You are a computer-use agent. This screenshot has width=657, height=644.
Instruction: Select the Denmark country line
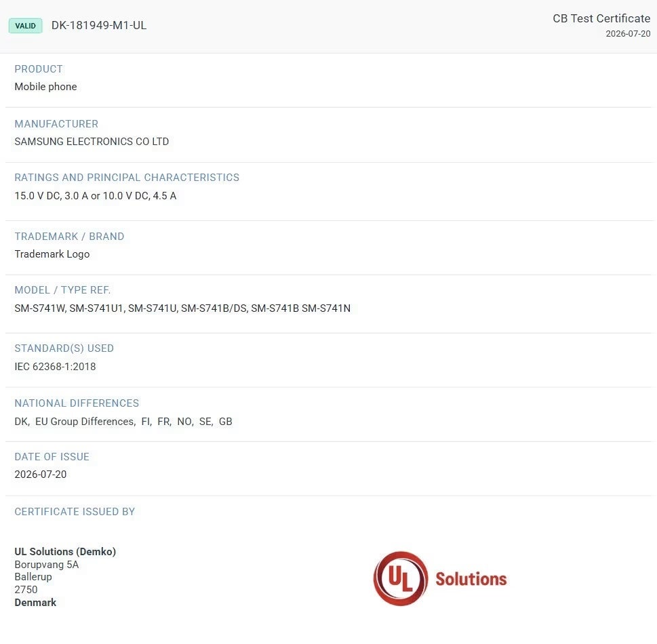click(x=35, y=603)
